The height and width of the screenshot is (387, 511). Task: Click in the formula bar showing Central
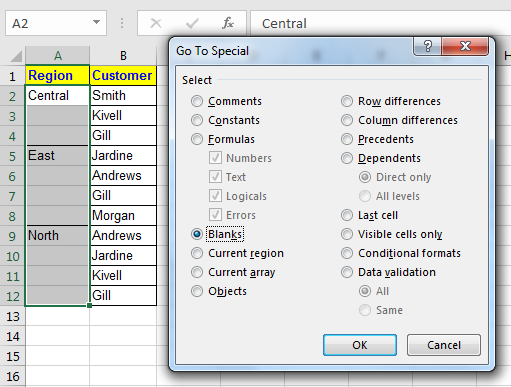coord(380,23)
